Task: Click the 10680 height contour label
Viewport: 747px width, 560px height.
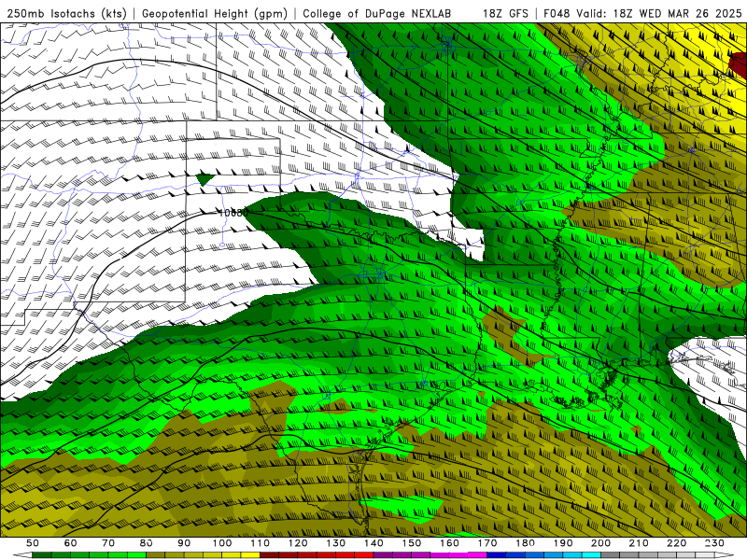Action: point(233,213)
